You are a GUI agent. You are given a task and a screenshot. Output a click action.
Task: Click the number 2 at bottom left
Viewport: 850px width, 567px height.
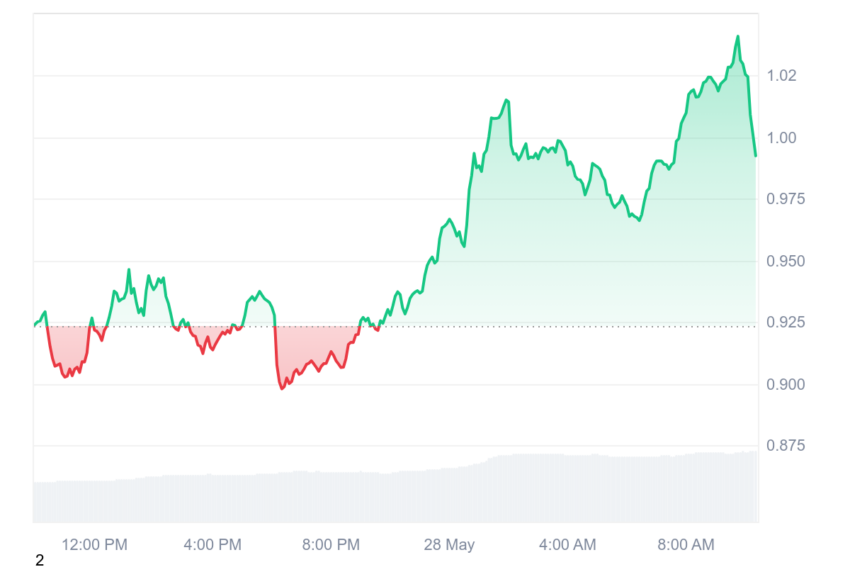point(39,560)
